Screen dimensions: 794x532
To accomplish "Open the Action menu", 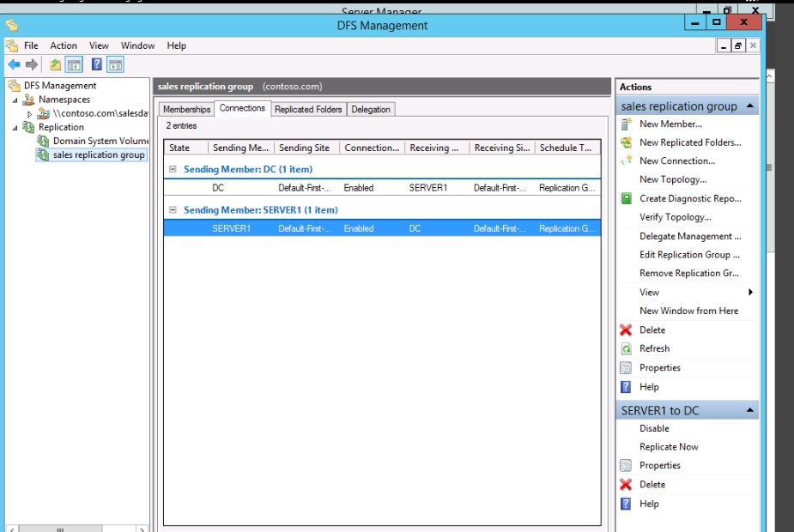I will pos(64,45).
